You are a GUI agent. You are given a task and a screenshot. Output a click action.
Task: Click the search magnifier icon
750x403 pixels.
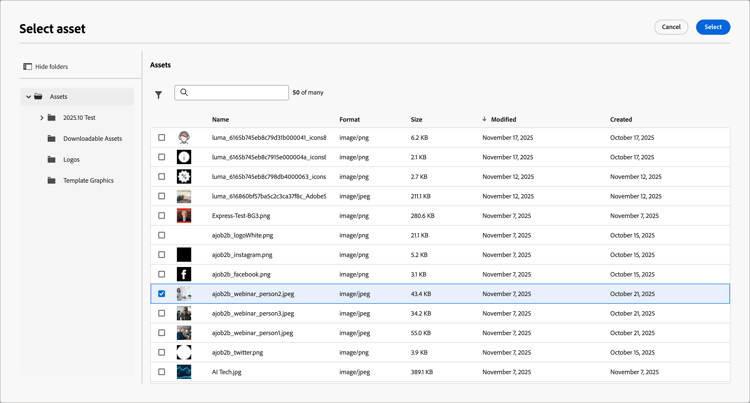[x=184, y=93]
